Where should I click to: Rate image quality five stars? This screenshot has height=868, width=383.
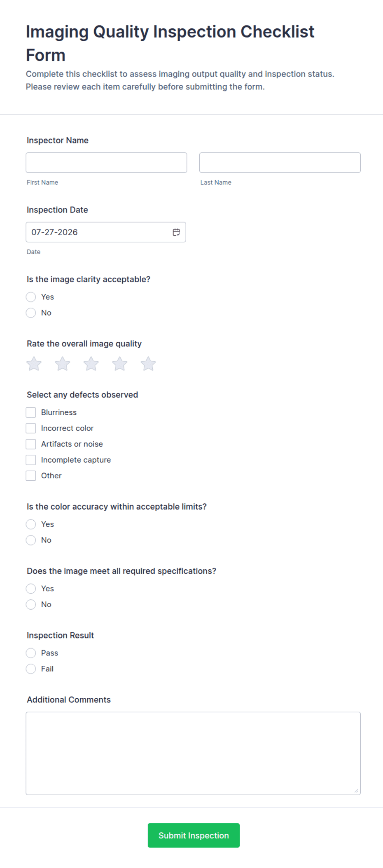[x=148, y=364]
